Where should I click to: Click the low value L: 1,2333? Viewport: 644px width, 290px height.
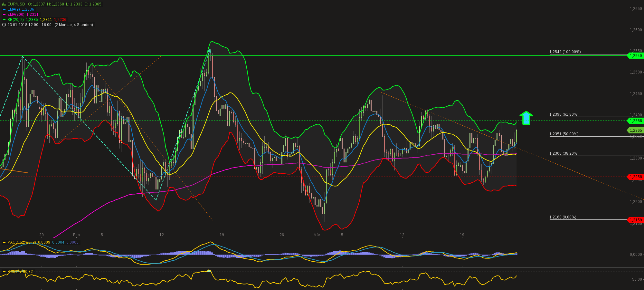(x=74, y=4)
